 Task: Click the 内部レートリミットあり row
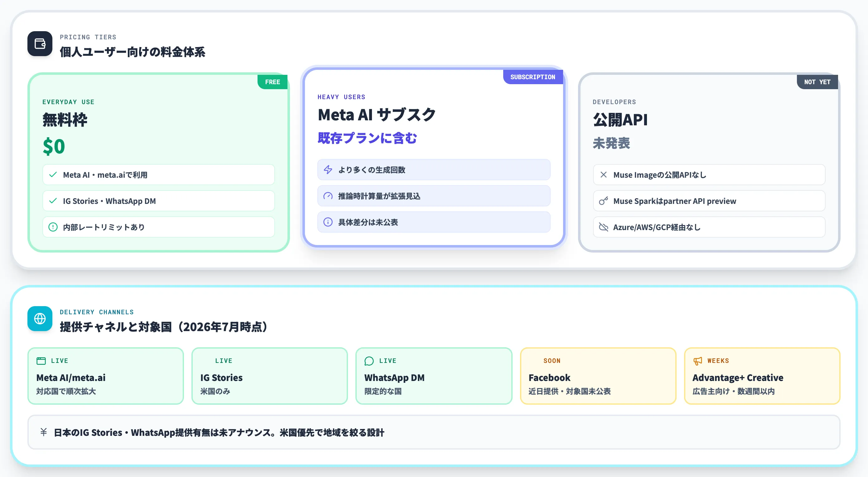[159, 227]
